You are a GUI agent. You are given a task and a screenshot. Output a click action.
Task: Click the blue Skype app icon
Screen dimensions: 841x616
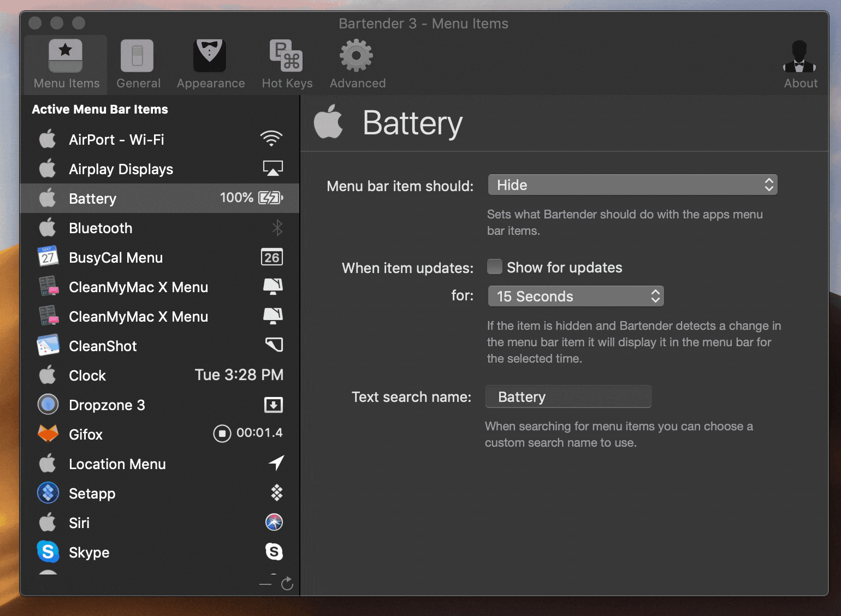tap(48, 552)
